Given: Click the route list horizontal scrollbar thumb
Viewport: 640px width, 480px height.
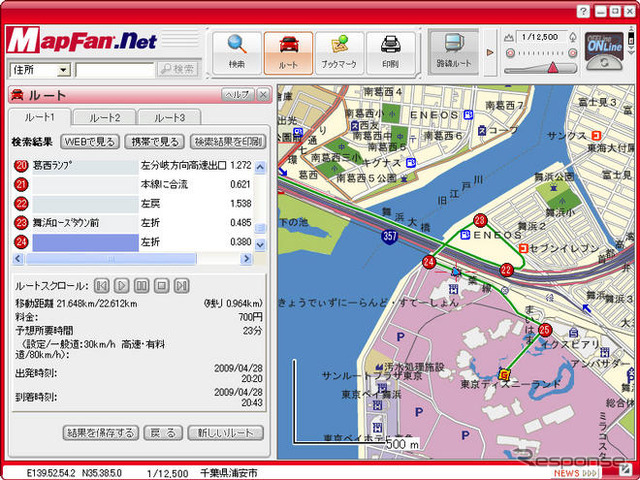Looking at the screenshot, I should pyautogui.click(x=111, y=259).
